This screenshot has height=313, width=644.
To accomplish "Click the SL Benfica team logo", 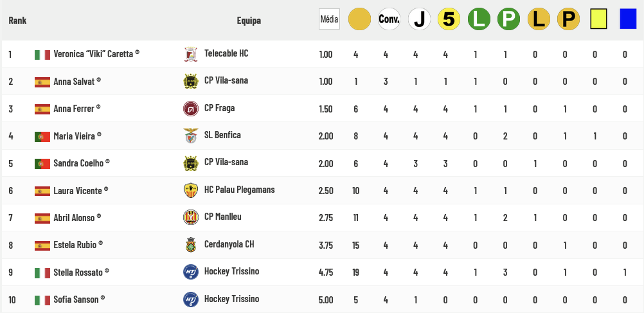I will tap(191, 136).
